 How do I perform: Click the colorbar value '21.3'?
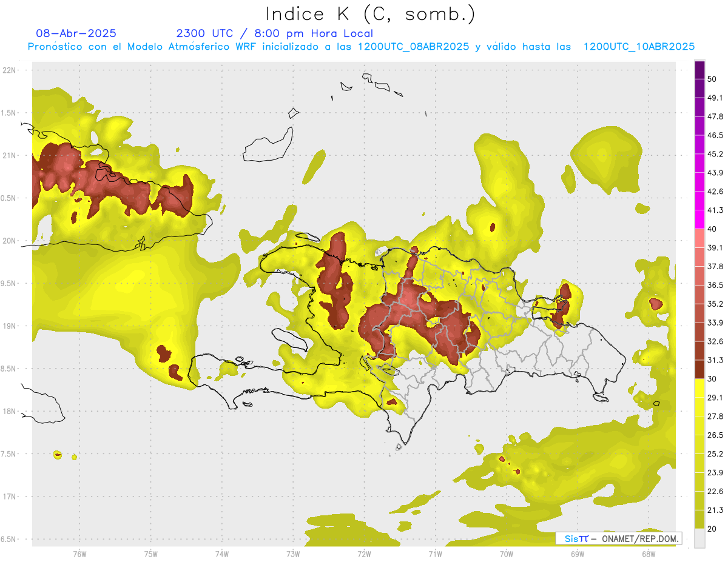tap(715, 510)
